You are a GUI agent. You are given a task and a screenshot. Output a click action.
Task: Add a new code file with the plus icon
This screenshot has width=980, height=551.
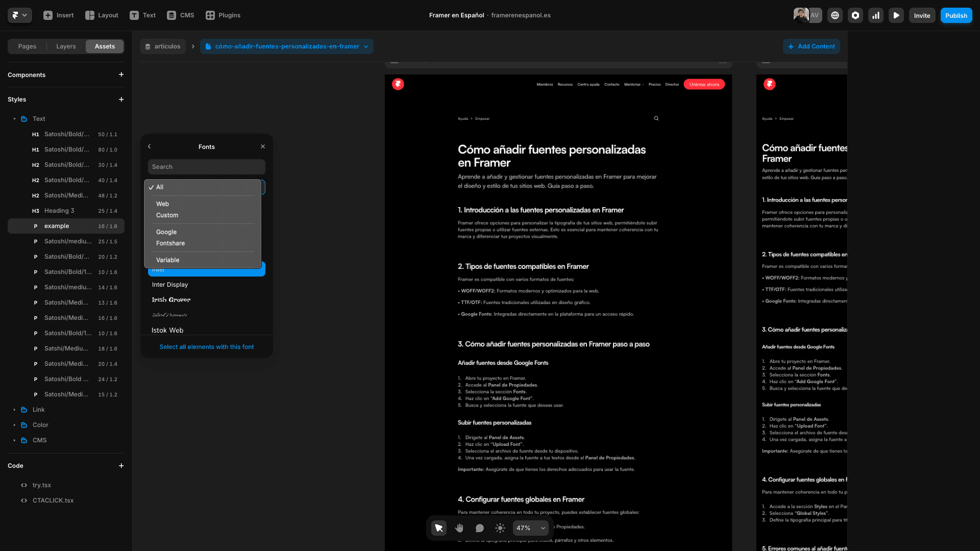click(121, 466)
